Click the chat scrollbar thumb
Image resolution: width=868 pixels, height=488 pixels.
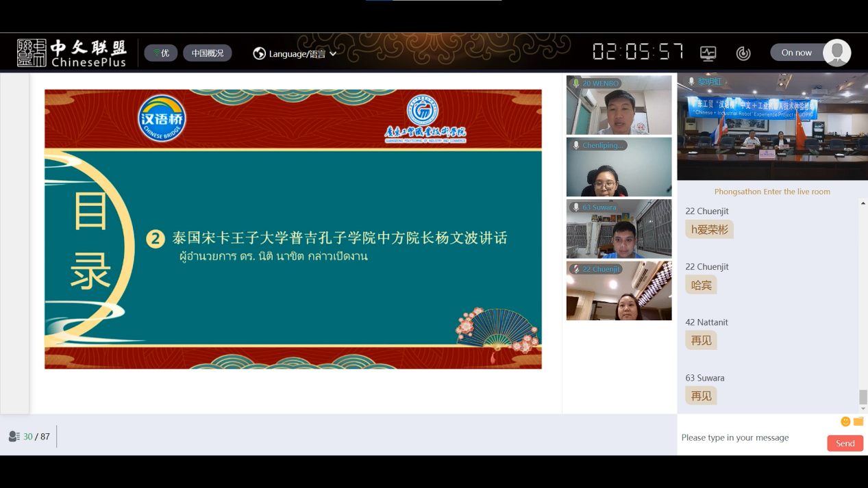point(863,397)
